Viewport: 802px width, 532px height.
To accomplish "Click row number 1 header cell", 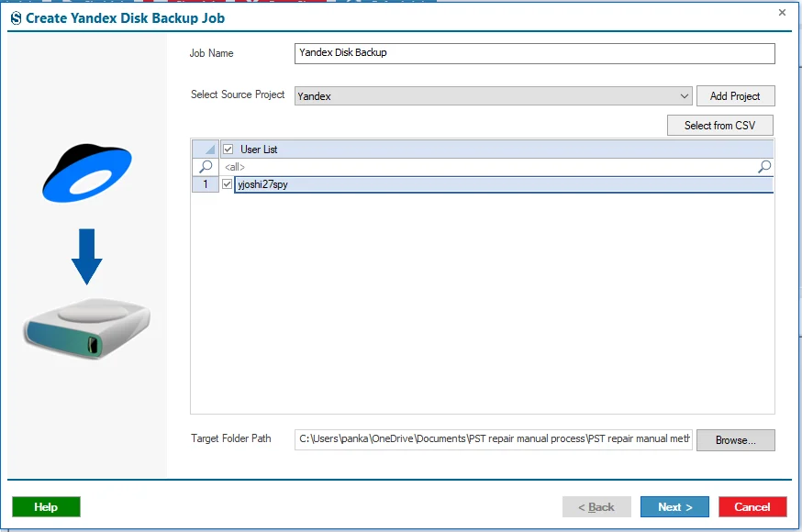I will click(x=206, y=184).
